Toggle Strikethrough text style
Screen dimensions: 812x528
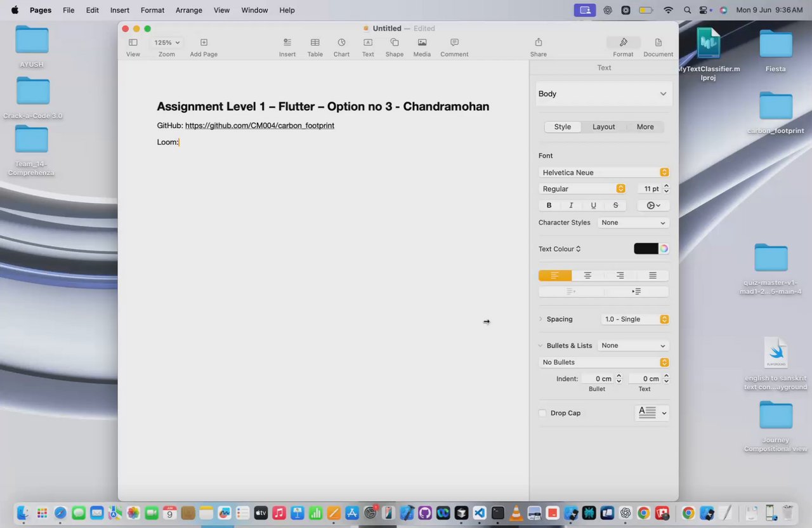click(x=615, y=206)
